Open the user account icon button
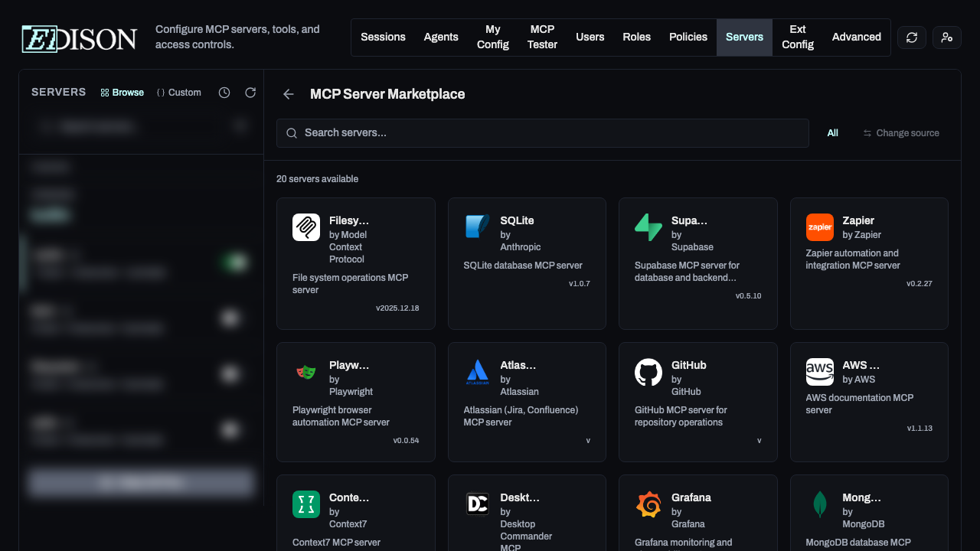 (947, 37)
